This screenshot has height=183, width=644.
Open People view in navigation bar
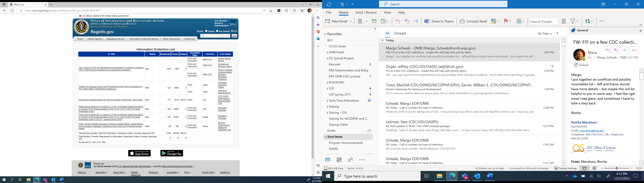(x=350, y=160)
